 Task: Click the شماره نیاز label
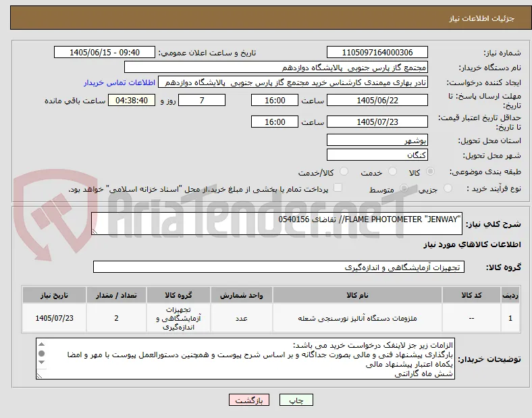pyautogui.click(x=502, y=53)
